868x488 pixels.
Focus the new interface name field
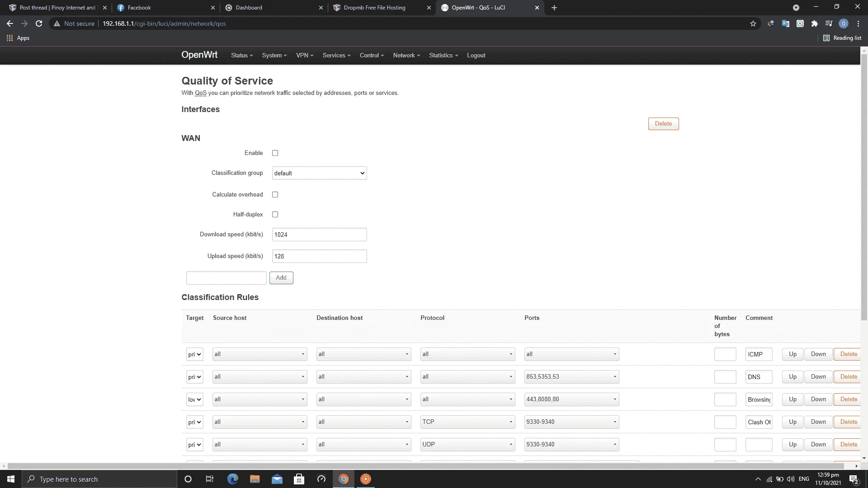[226, 278]
